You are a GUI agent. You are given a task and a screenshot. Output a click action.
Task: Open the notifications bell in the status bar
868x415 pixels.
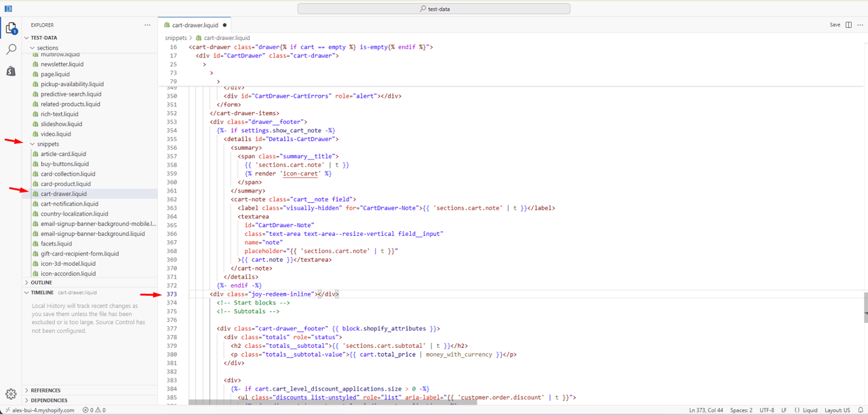click(860, 410)
